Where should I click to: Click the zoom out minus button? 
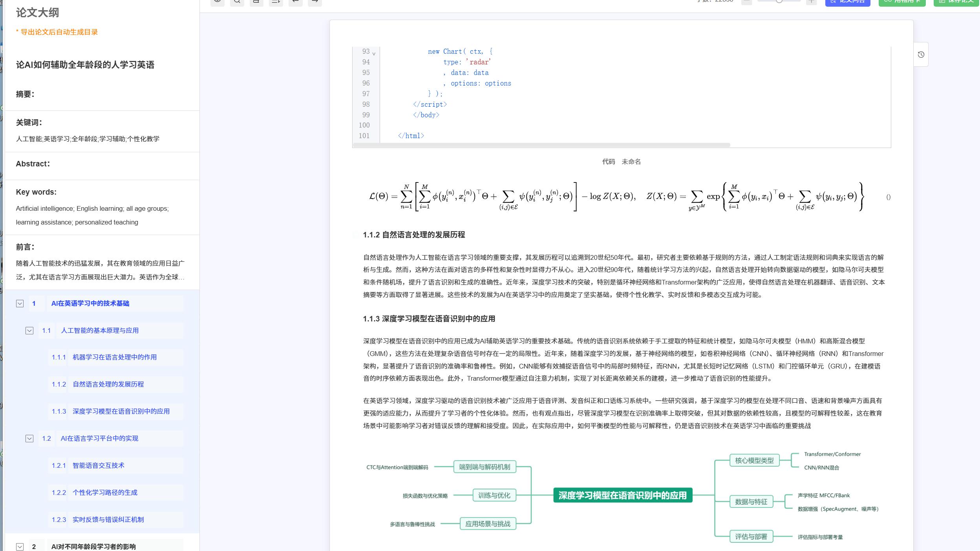point(746,2)
